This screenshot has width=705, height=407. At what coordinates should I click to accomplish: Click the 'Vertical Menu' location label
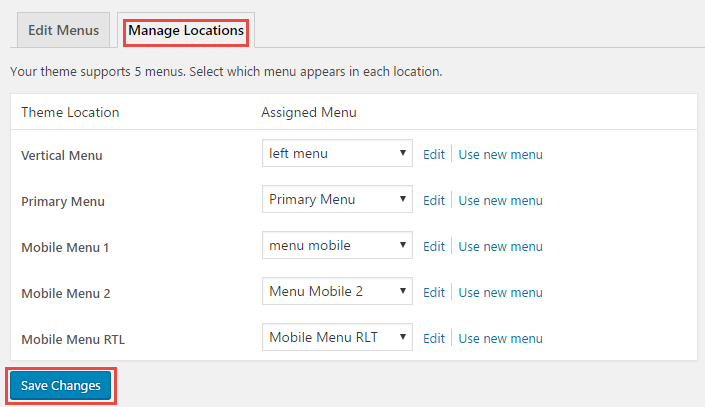62,155
